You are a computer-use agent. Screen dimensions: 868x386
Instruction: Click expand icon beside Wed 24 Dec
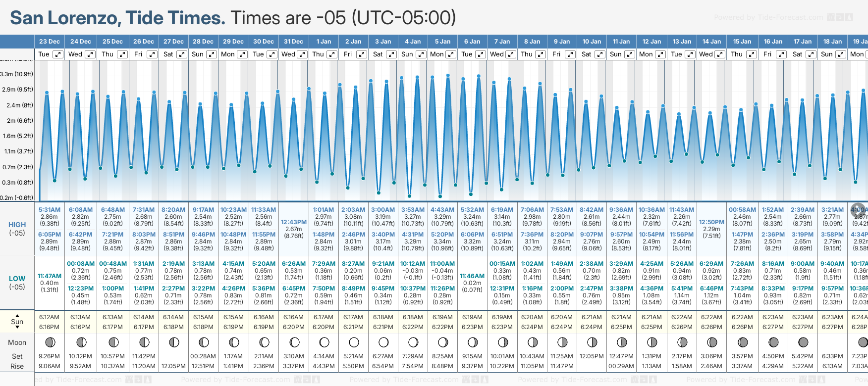coord(90,54)
